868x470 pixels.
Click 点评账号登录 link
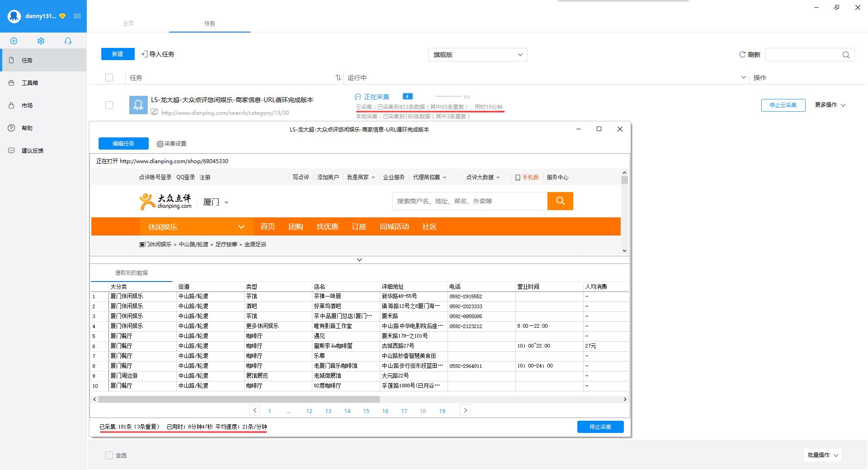155,177
